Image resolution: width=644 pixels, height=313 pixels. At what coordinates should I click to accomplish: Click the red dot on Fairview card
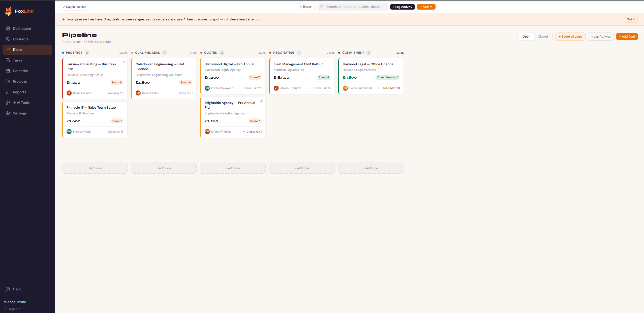tap(124, 62)
